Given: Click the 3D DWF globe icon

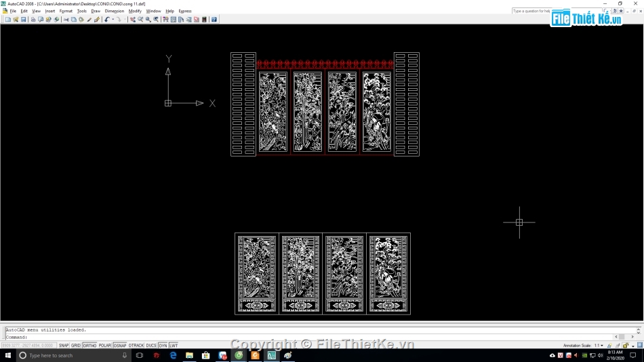Looking at the screenshot, I should [x=56, y=19].
